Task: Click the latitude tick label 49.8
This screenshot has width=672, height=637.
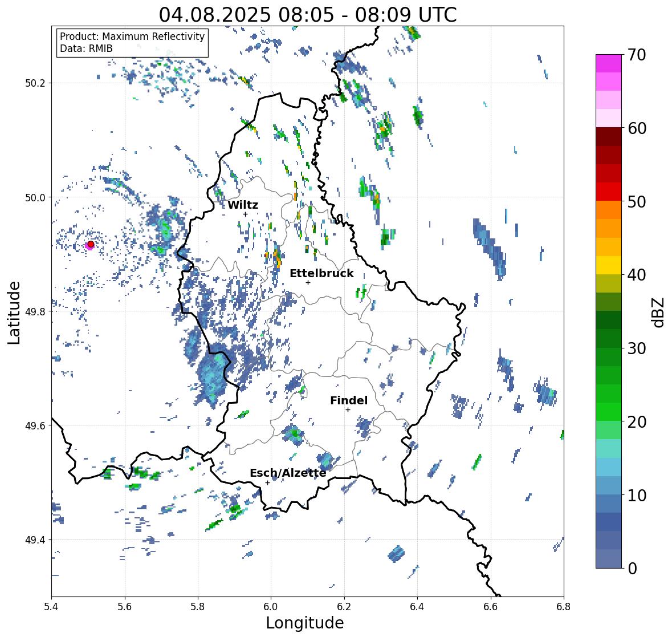Action: click(x=35, y=311)
